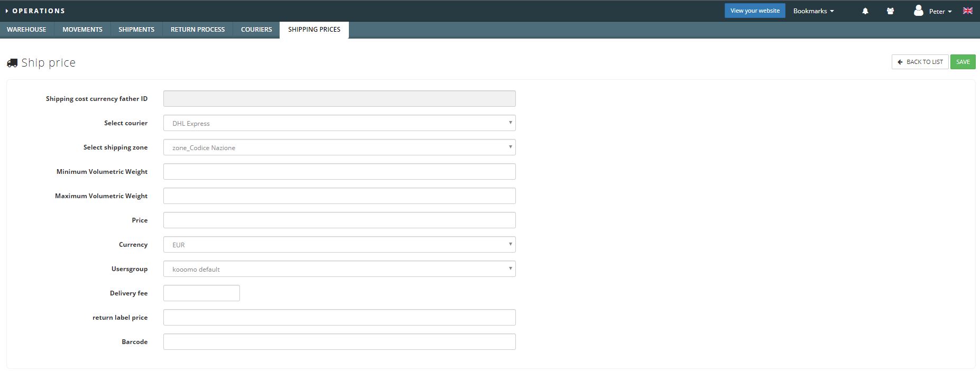The height and width of the screenshot is (371, 980).
Task: Click the green Save button
Action: pos(963,62)
